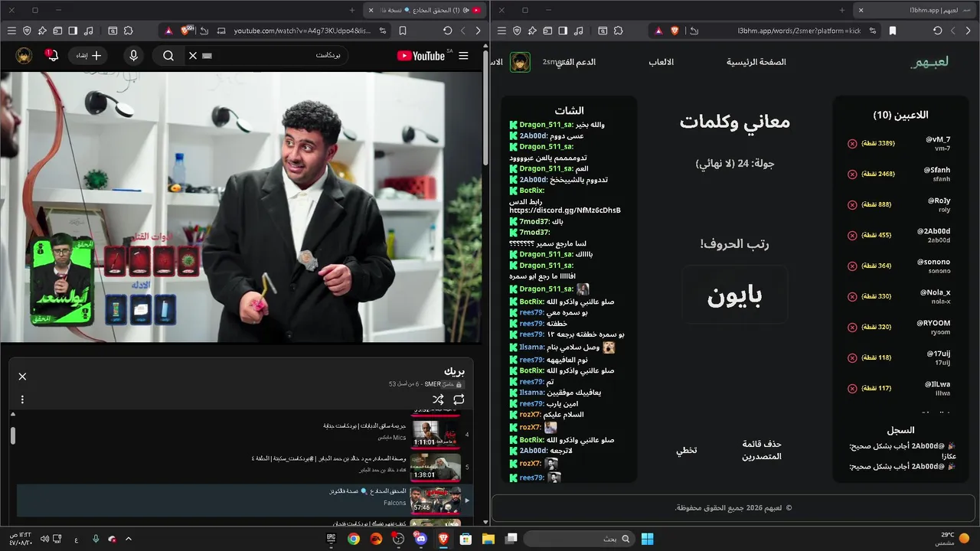The height and width of the screenshot is (551, 980).
Task: Toggle playlist loop in بريك panel
Action: pyautogui.click(x=459, y=399)
